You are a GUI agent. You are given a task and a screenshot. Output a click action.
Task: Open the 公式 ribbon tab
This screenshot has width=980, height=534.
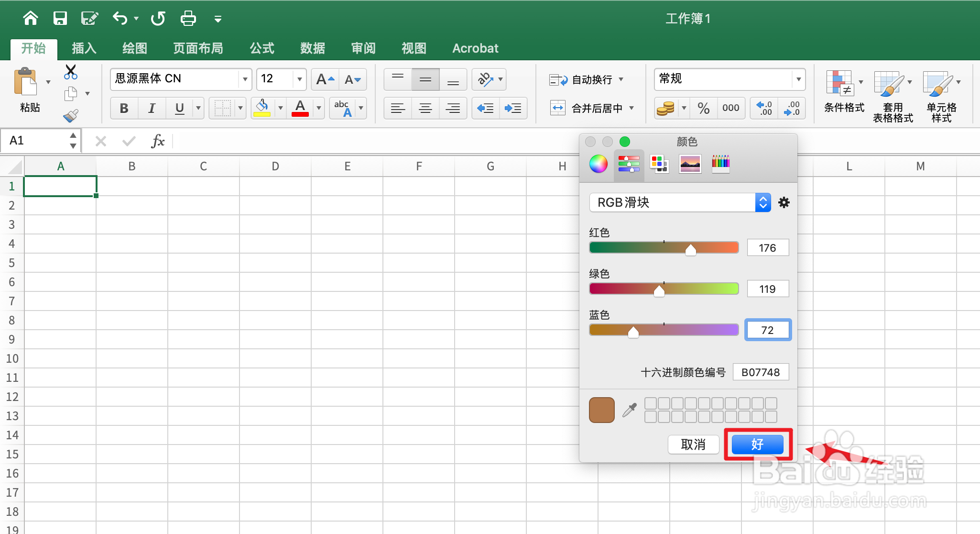(x=262, y=48)
